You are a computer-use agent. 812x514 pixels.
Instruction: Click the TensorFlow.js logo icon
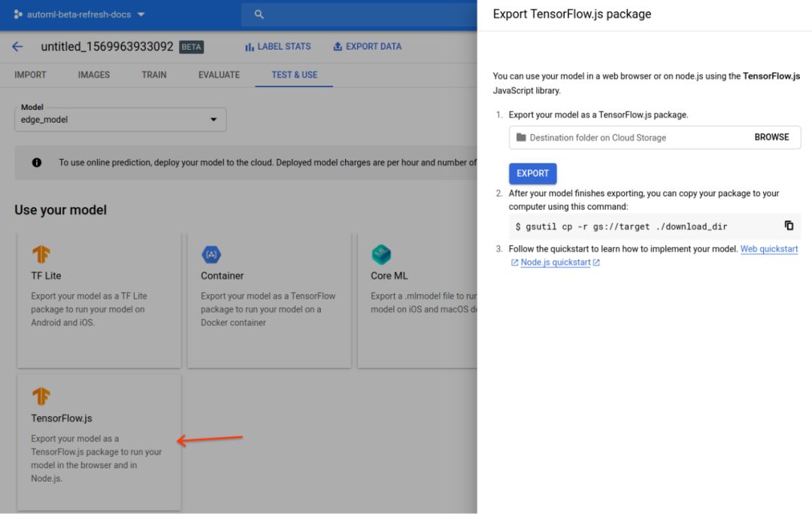pos(41,397)
